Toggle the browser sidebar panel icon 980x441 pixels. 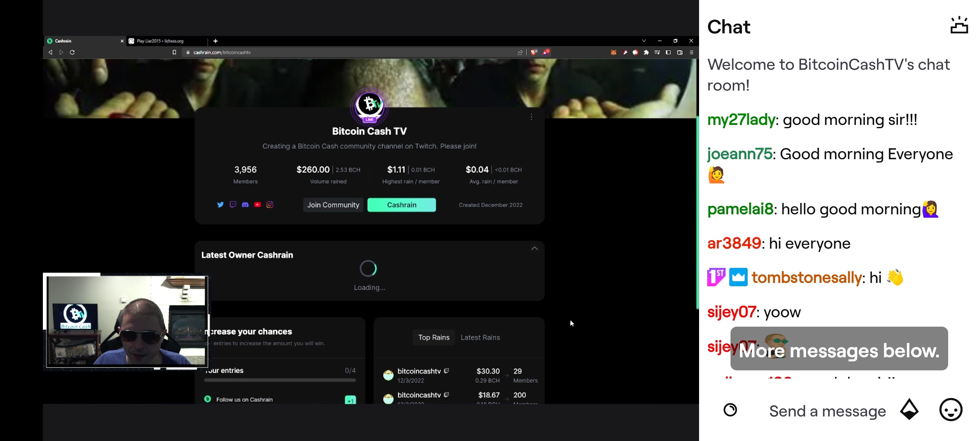tap(668, 52)
